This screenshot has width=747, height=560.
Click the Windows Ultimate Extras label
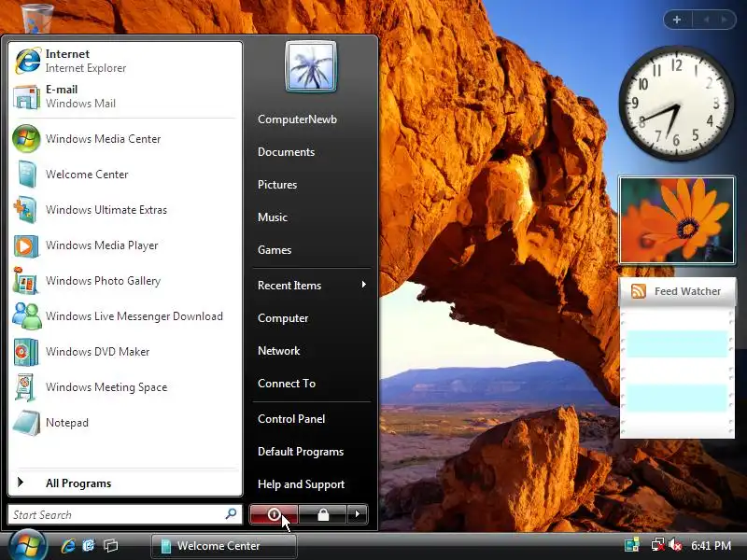106,209
